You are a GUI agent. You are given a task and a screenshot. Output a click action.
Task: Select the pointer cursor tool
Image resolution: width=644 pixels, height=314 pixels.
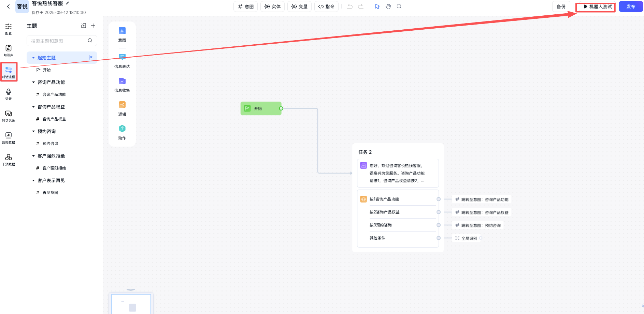(x=377, y=6)
